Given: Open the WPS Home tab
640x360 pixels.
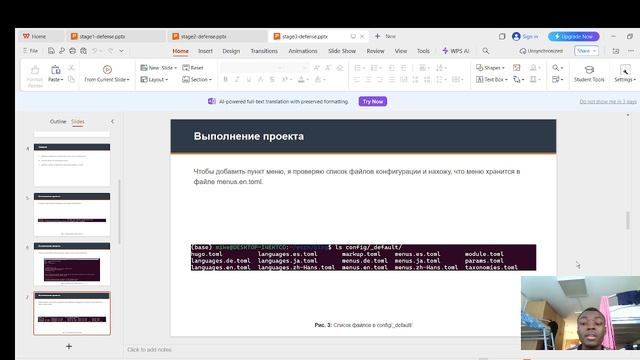Looking at the screenshot, I should tap(35, 36).
